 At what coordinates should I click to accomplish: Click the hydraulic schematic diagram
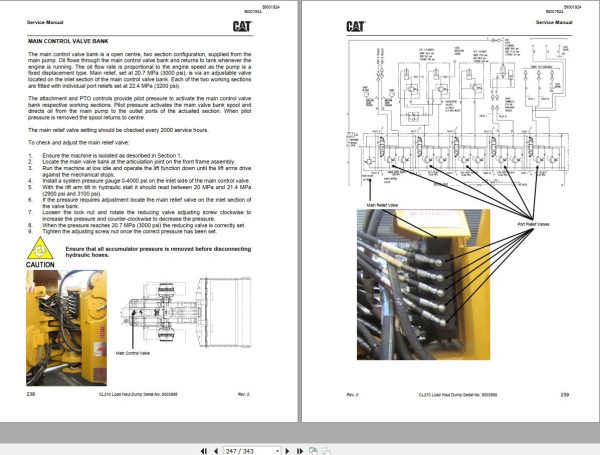(x=459, y=112)
